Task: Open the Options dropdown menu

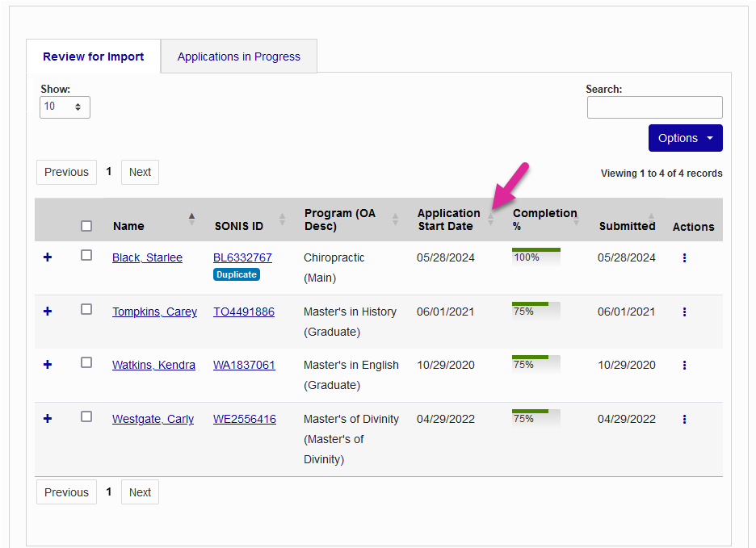Action: (685, 138)
